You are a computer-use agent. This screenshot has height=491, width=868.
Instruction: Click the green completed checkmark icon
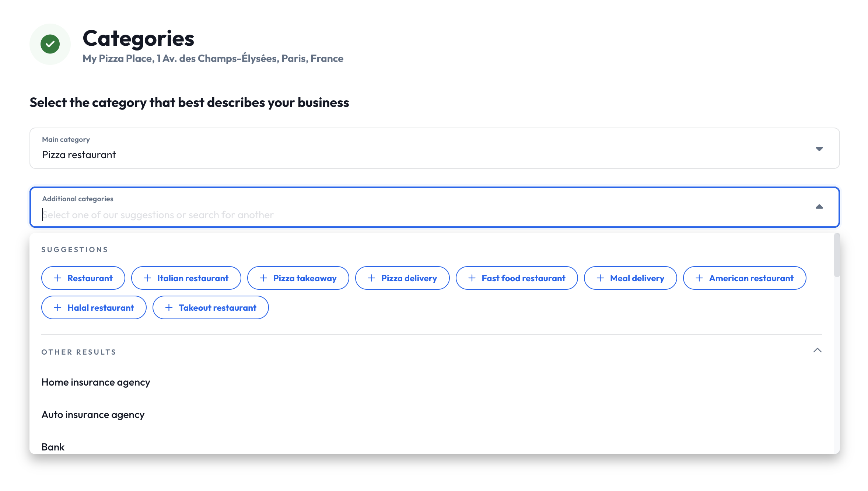point(50,43)
